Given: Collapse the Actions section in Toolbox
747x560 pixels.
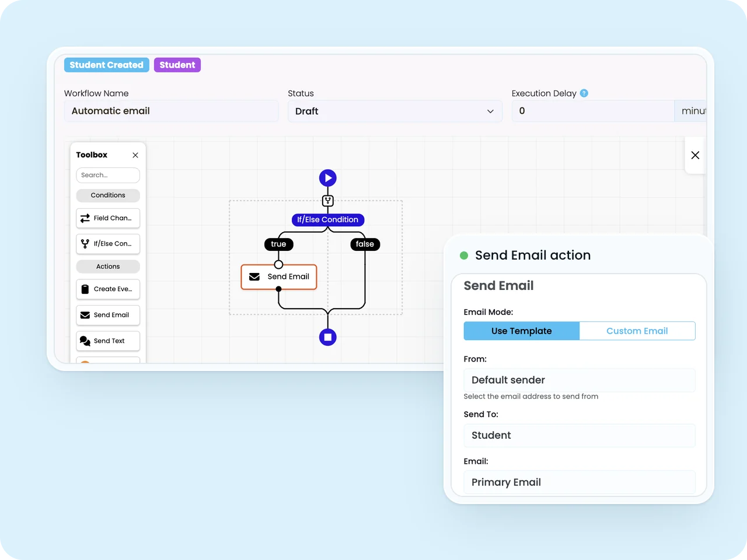Looking at the screenshot, I should point(108,267).
